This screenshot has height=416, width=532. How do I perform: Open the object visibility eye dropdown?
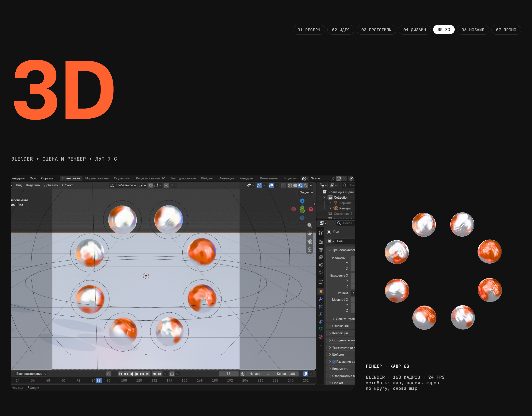(x=251, y=185)
